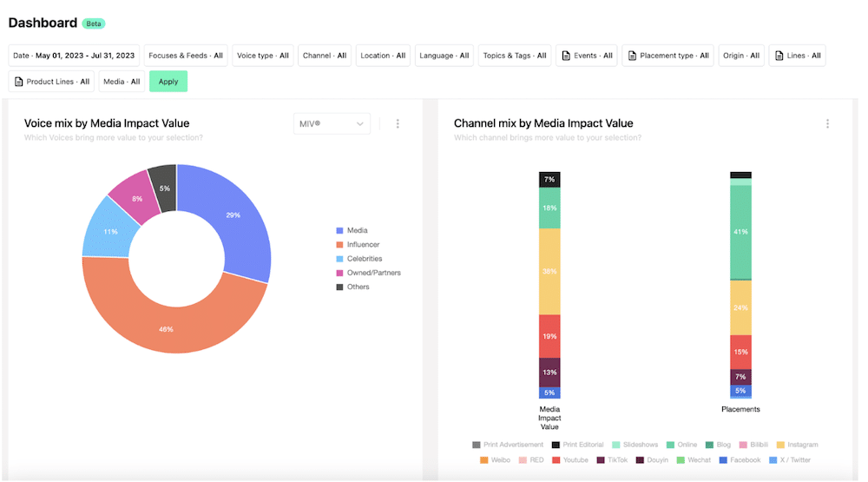Select the 5% Others donut slice
The width and height of the screenshot is (868, 482).
tap(164, 188)
